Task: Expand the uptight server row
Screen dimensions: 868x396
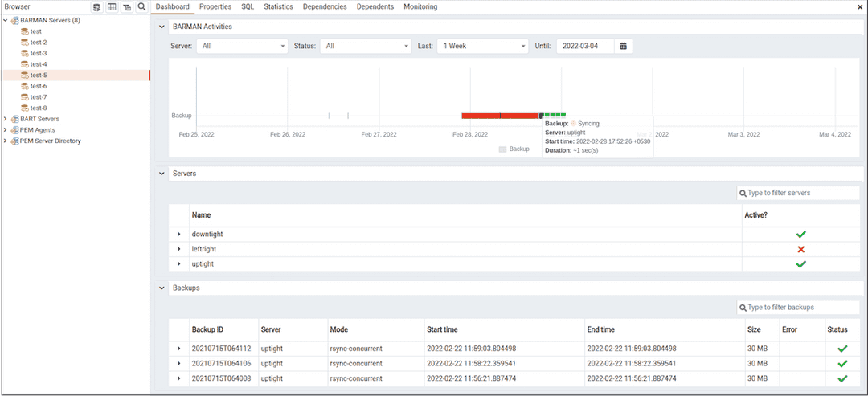Action: tap(179, 264)
